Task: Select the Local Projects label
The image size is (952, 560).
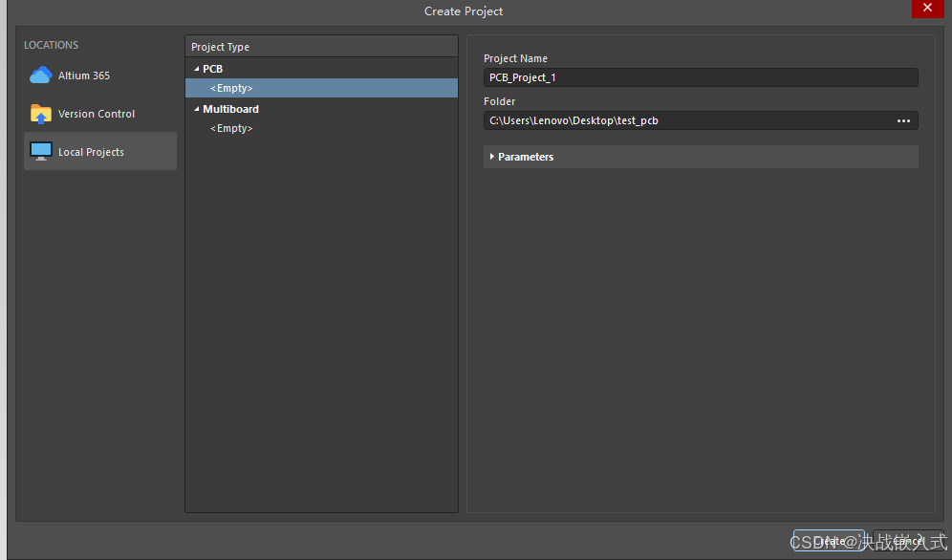Action: click(91, 152)
